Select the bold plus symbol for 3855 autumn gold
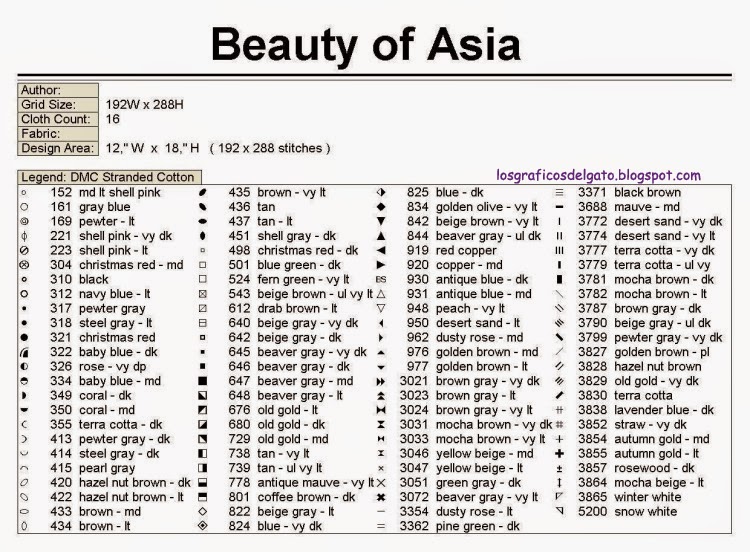The image size is (750, 552). point(559,453)
